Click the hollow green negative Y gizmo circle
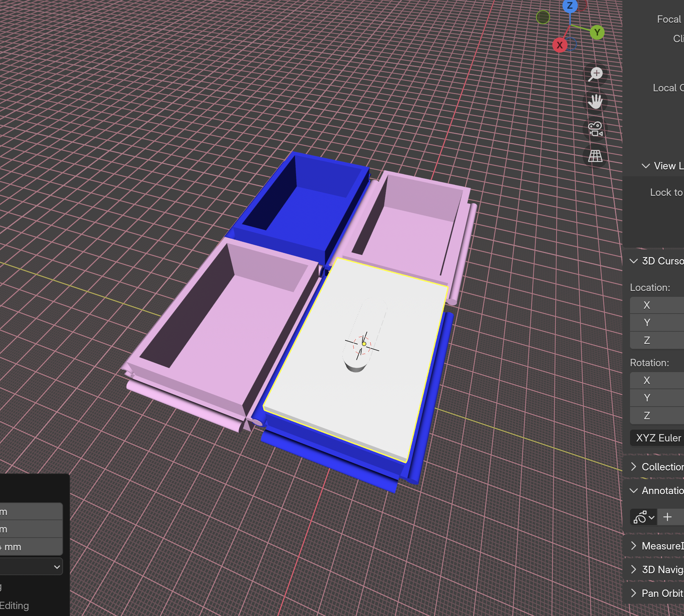 pyautogui.click(x=543, y=17)
